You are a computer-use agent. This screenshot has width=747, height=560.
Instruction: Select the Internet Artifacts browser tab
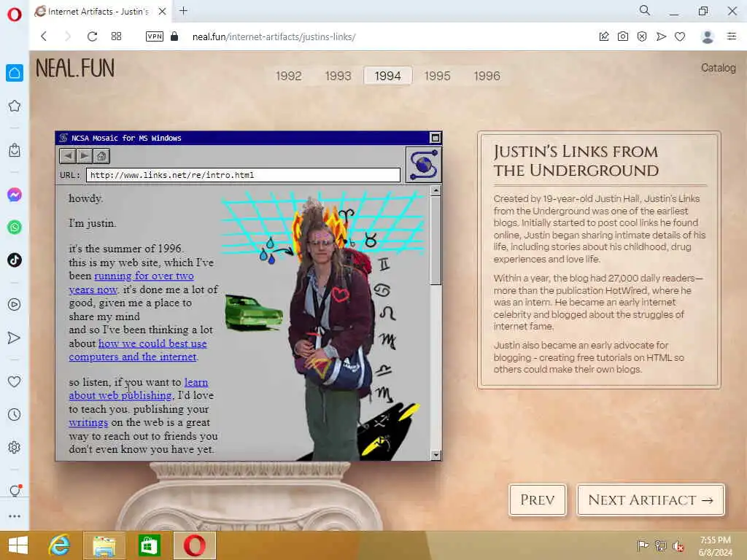(x=100, y=11)
